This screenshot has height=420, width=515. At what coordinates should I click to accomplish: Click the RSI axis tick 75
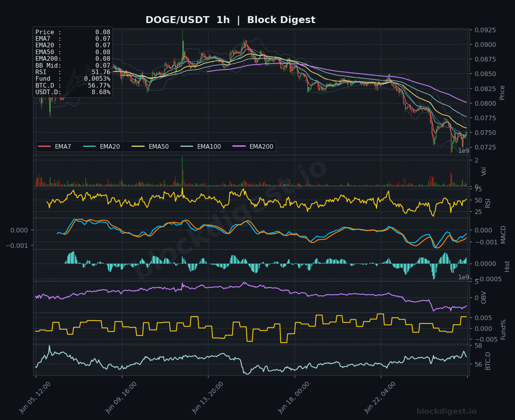coord(478,189)
